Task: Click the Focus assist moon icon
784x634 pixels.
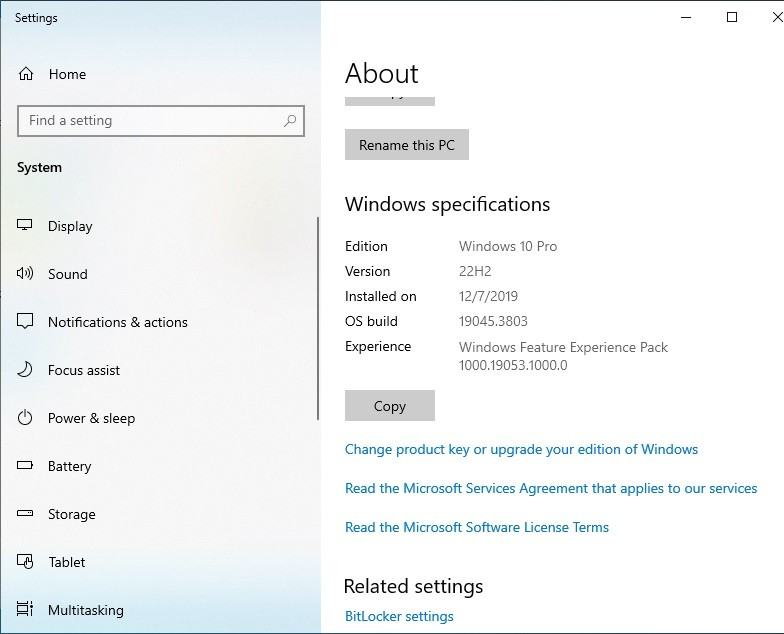Action: coord(25,370)
